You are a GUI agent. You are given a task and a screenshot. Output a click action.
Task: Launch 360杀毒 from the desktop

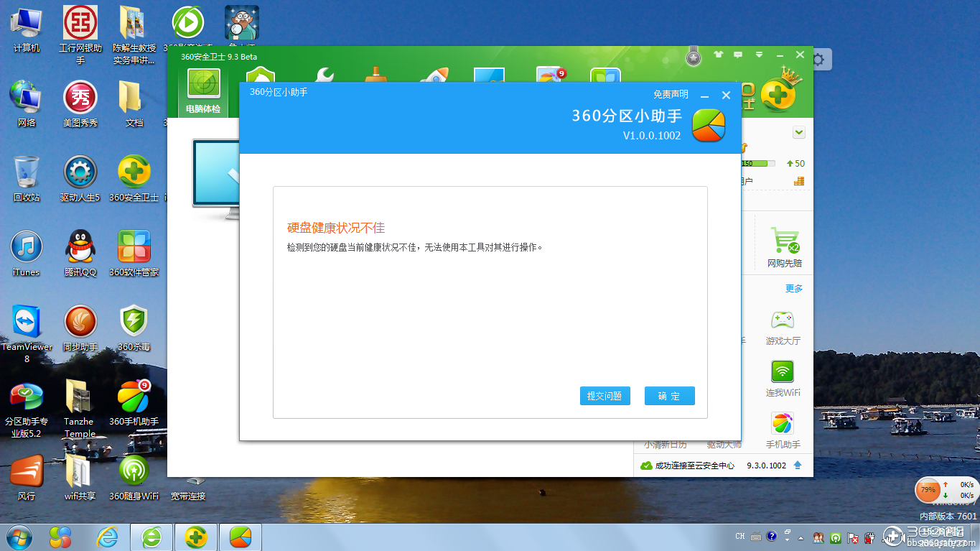click(134, 328)
